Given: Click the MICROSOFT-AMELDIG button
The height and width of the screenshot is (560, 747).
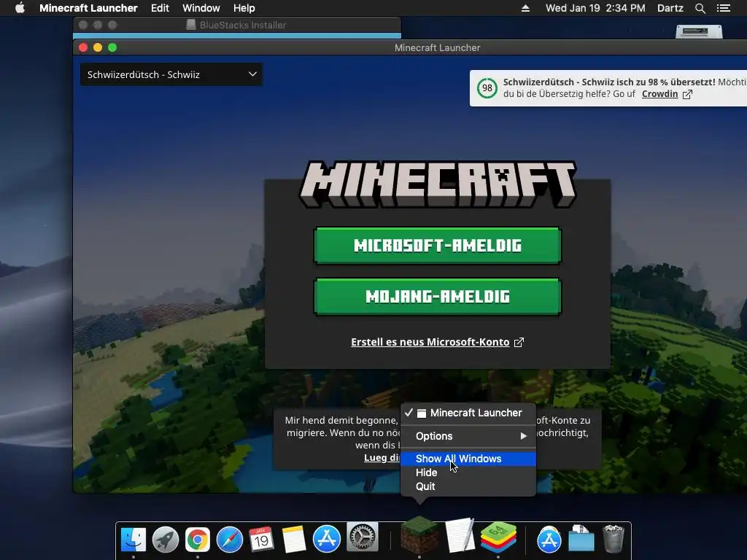Looking at the screenshot, I should [x=438, y=245].
